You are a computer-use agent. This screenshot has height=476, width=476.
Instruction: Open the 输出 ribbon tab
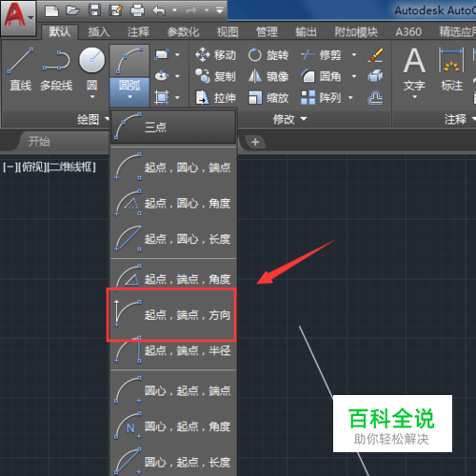[306, 31]
